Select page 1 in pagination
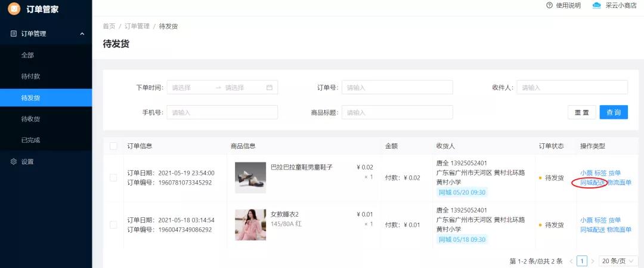Screen dimensions: 644x268 click(x=581, y=261)
